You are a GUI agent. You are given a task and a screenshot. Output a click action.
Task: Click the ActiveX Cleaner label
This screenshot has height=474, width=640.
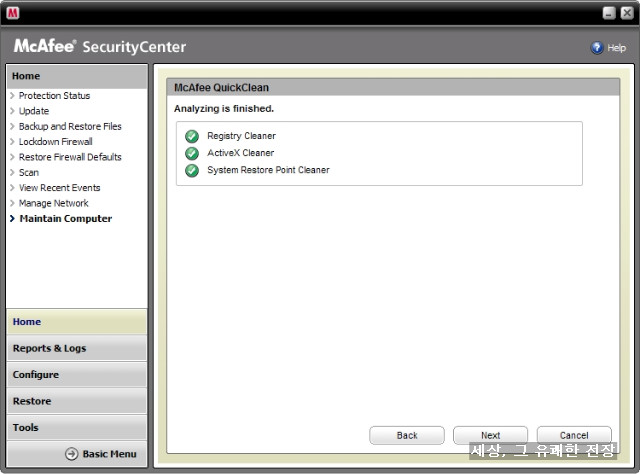click(240, 153)
